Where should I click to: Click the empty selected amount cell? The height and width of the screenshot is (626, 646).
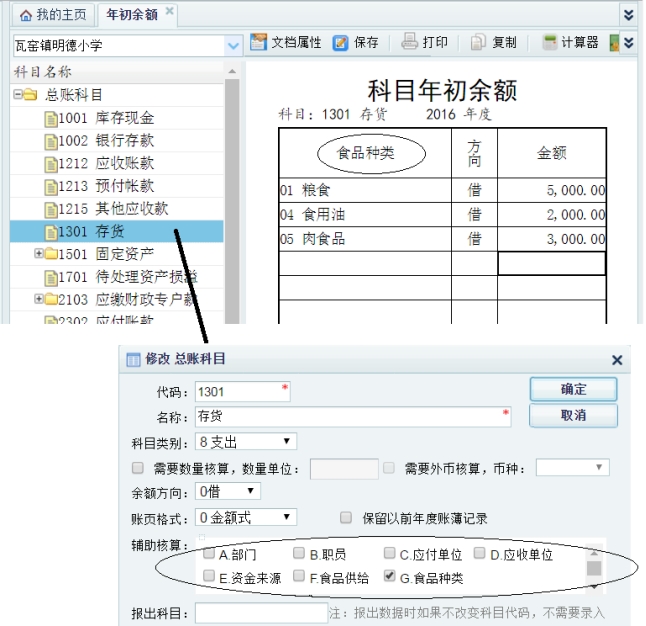click(552, 263)
